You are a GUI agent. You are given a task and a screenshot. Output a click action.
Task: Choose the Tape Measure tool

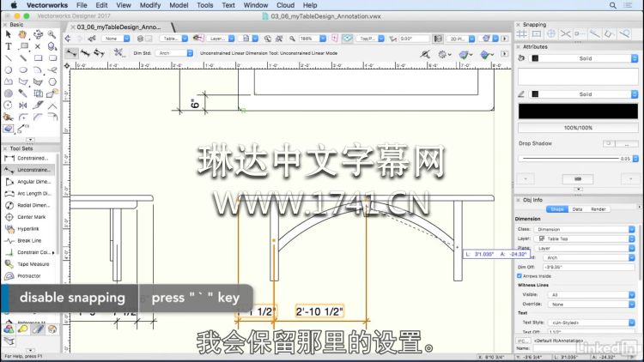28,264
